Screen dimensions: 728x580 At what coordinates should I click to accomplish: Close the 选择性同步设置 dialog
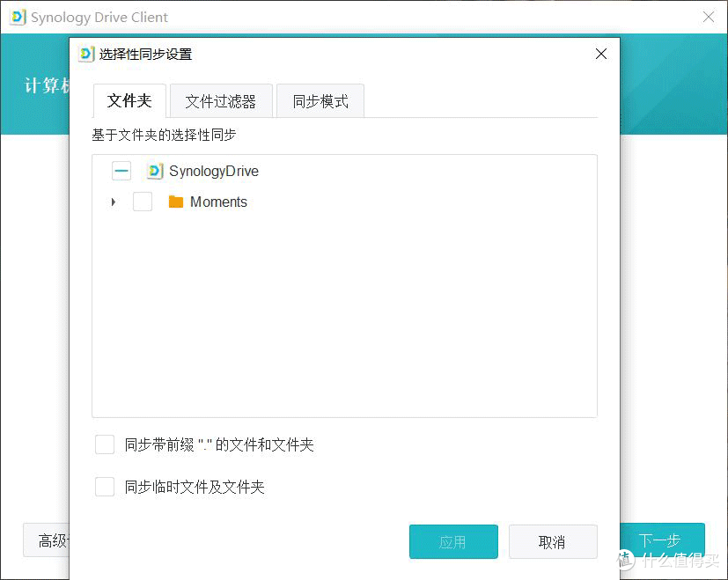point(600,54)
